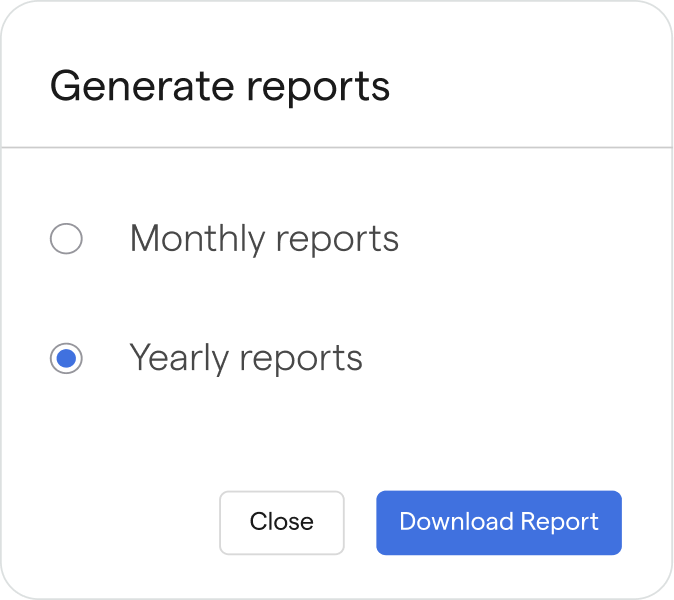The height and width of the screenshot is (600, 674).
Task: Keep Yearly reports option selected
Action: point(66,358)
